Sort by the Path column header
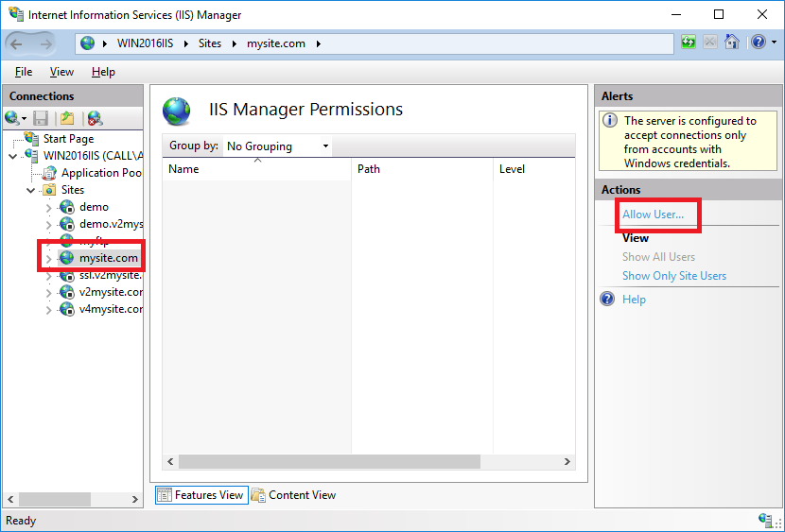 click(x=423, y=169)
